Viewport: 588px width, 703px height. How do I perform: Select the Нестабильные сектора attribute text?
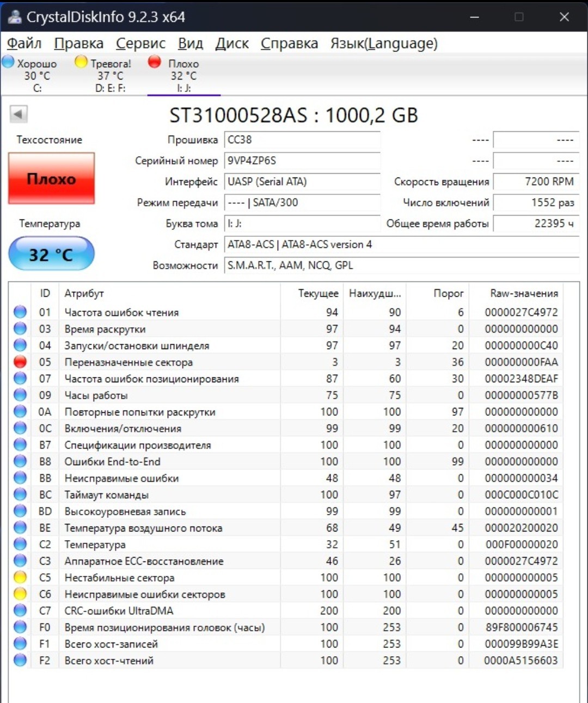pyautogui.click(x=119, y=578)
